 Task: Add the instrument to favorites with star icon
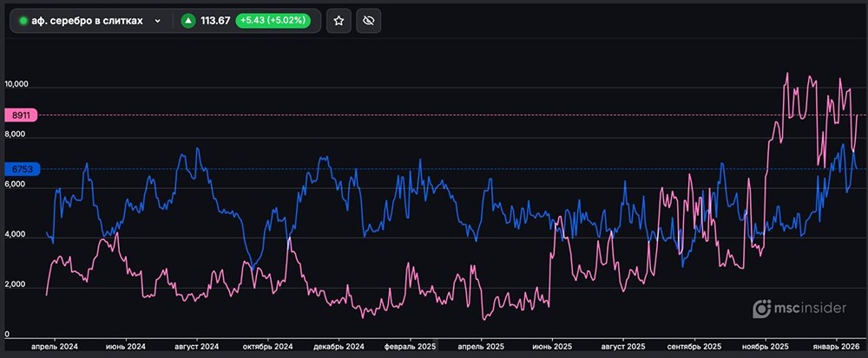[339, 21]
